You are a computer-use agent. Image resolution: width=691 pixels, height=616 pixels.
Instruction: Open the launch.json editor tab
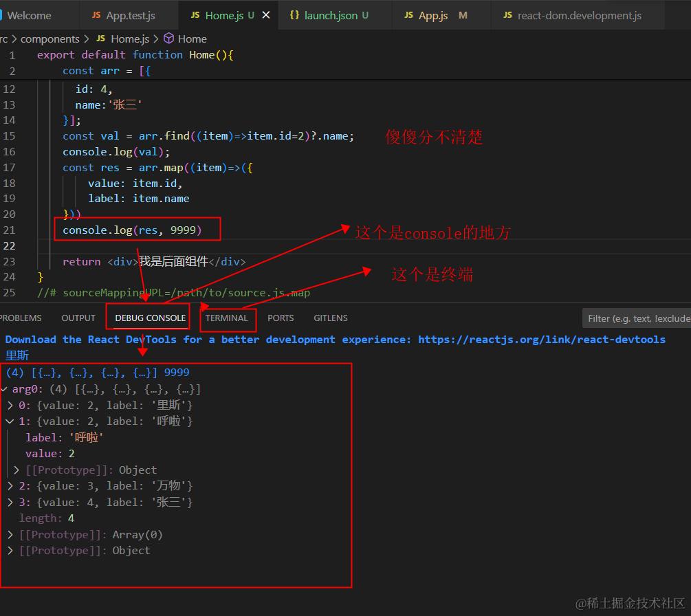(336, 15)
